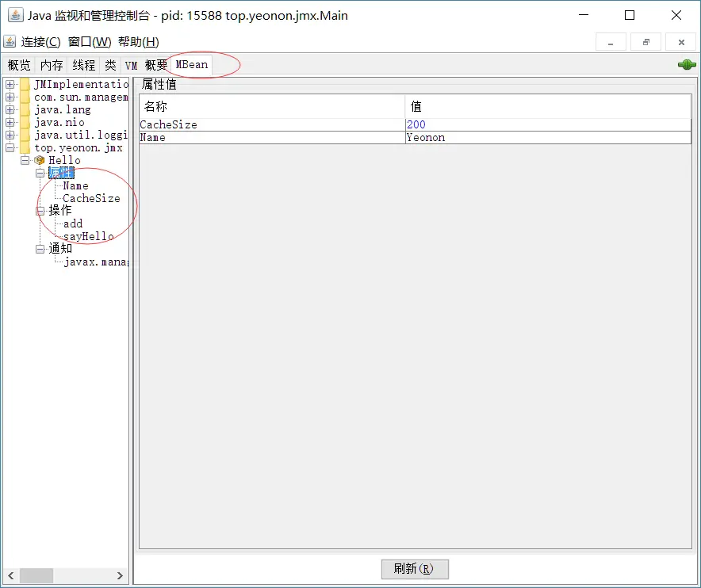Minimize the inner JConsole frame
Viewport: 701px width, 588px height.
(x=611, y=42)
